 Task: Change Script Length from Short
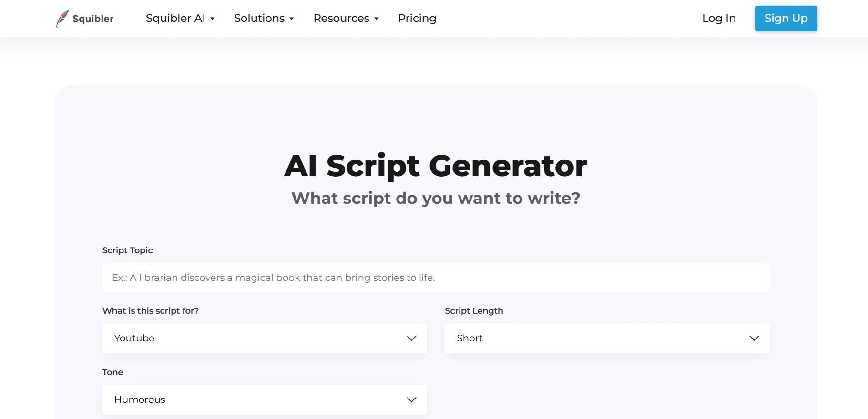point(607,338)
